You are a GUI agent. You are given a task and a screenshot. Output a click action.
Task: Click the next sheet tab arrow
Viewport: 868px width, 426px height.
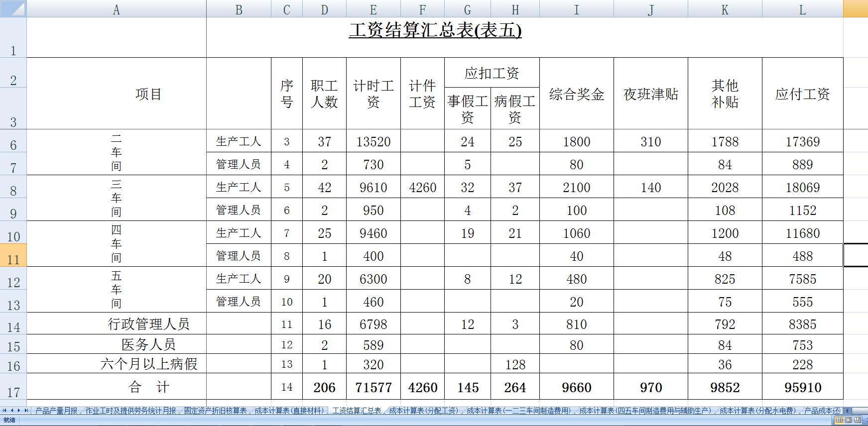19,411
